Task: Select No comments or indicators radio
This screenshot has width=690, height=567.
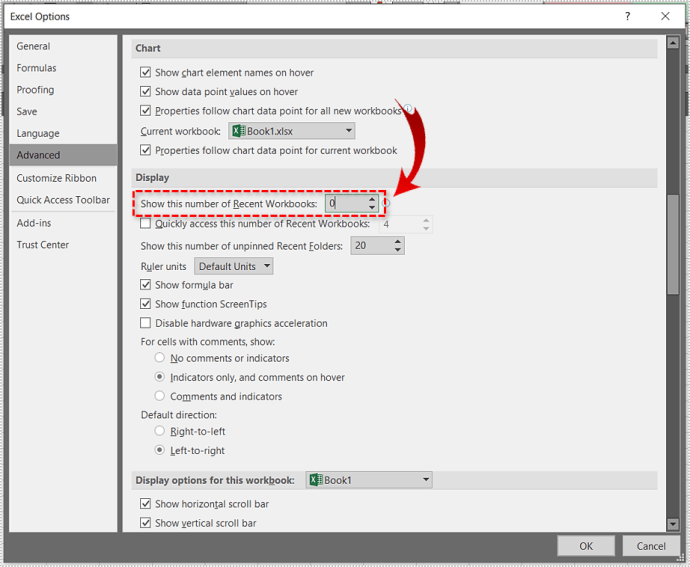Action: [160, 358]
